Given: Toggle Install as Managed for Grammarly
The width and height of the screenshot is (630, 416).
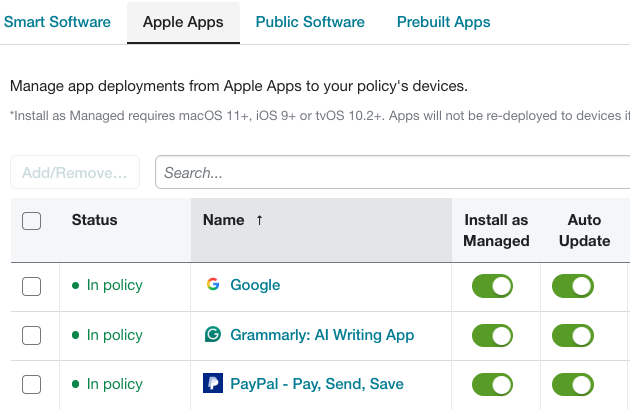Looking at the screenshot, I should pos(492,336).
